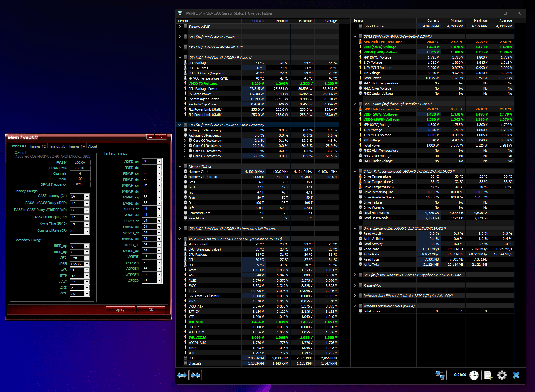Expand the Core C0 Residency row
This screenshot has width=535, height=392.
point(185,141)
